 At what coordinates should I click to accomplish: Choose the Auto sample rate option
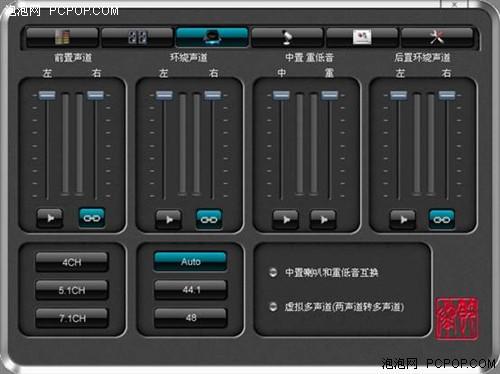tap(190, 261)
